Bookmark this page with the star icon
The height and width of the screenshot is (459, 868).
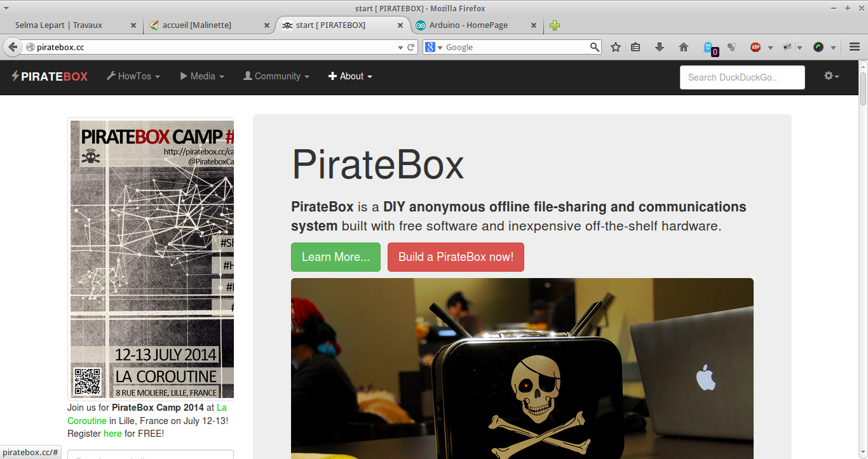[x=615, y=47]
